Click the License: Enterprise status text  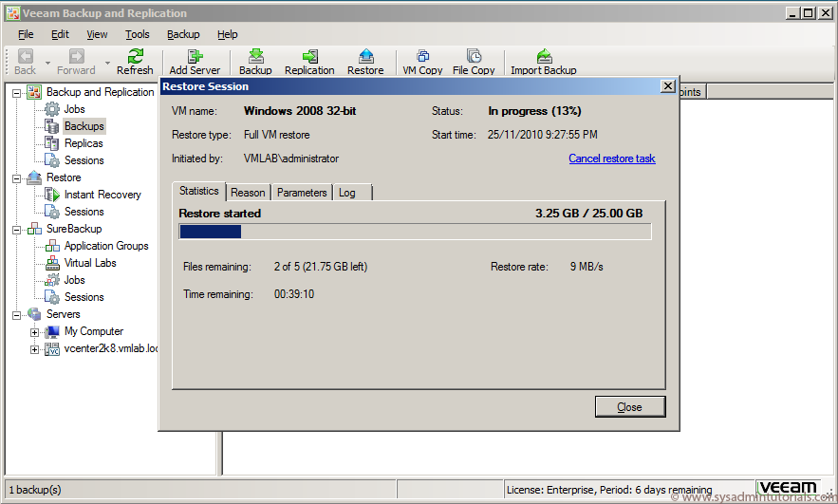(608, 490)
